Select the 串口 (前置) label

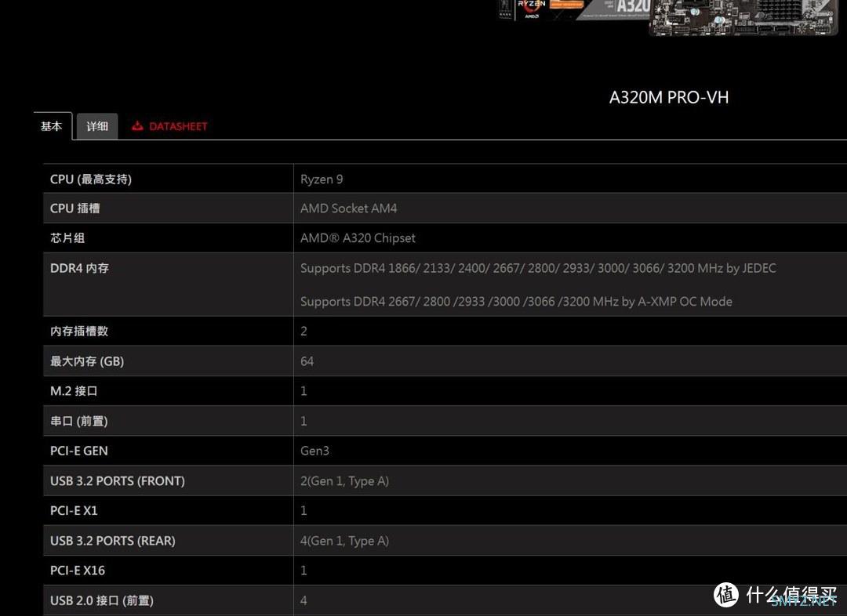tap(79, 421)
